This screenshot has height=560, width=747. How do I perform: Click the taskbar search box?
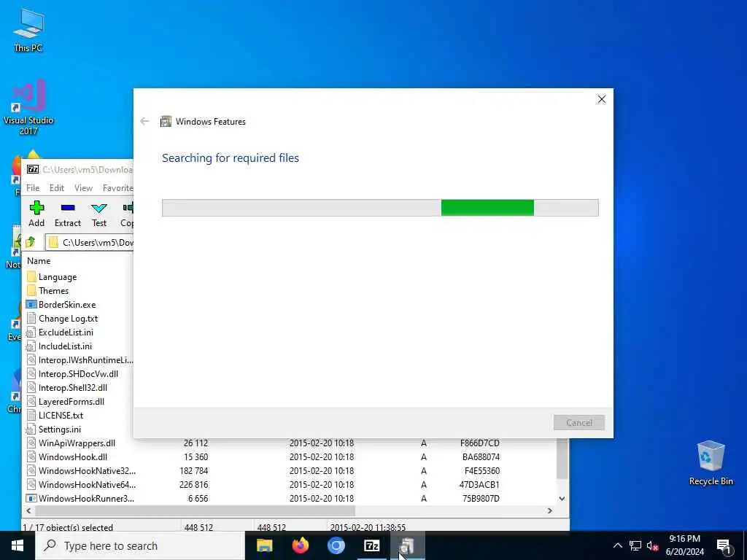click(140, 545)
